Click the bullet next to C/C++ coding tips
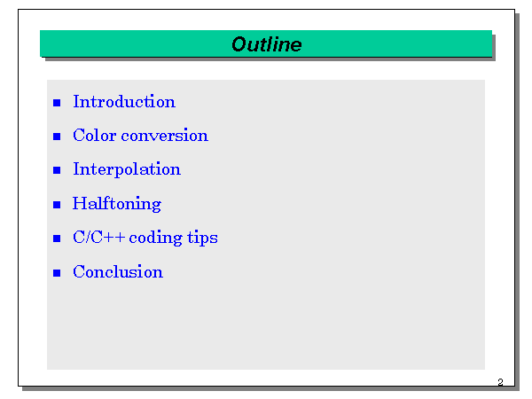Screen dimensions: 532x399 (58, 239)
